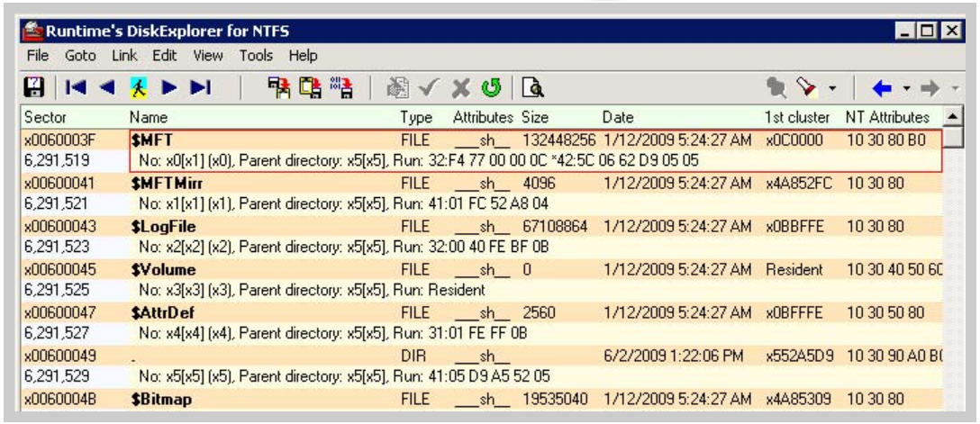Click the green refresh arrow icon
Screen dimensions: 980x424
491,89
